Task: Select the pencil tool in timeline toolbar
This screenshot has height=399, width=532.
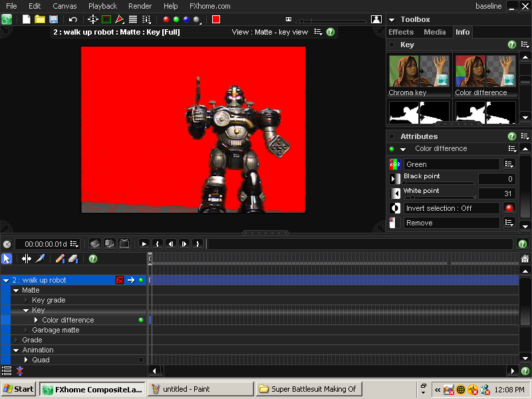Action: [60, 259]
